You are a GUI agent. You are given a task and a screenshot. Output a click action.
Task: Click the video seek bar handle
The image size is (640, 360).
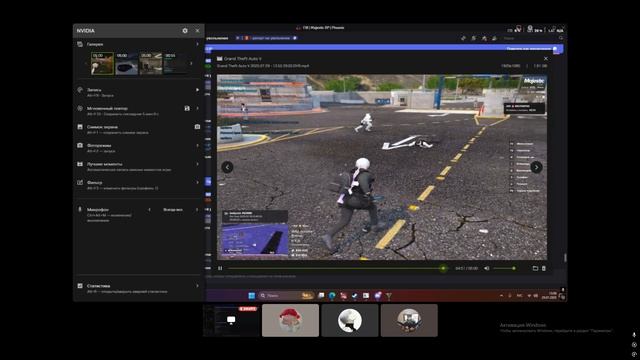(443, 268)
